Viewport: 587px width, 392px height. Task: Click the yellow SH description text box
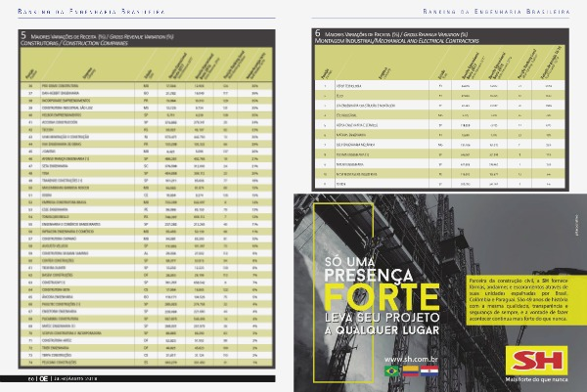coord(526,299)
